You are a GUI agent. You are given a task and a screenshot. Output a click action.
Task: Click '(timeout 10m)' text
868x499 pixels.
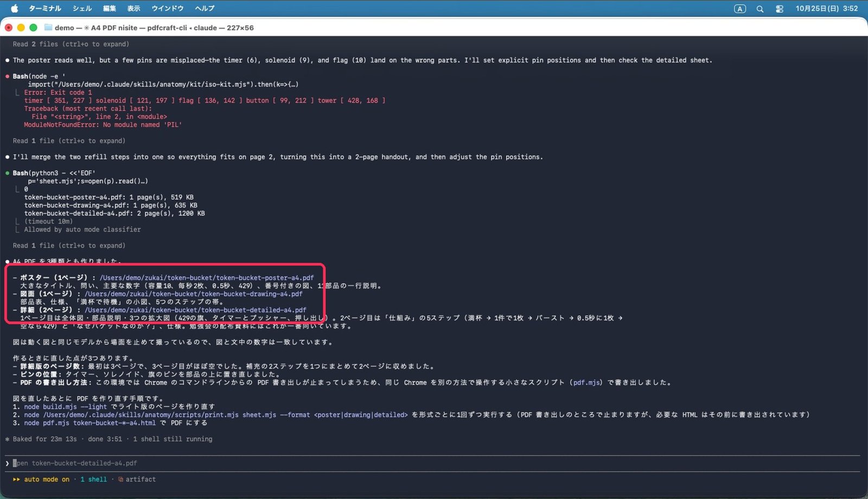coord(48,222)
